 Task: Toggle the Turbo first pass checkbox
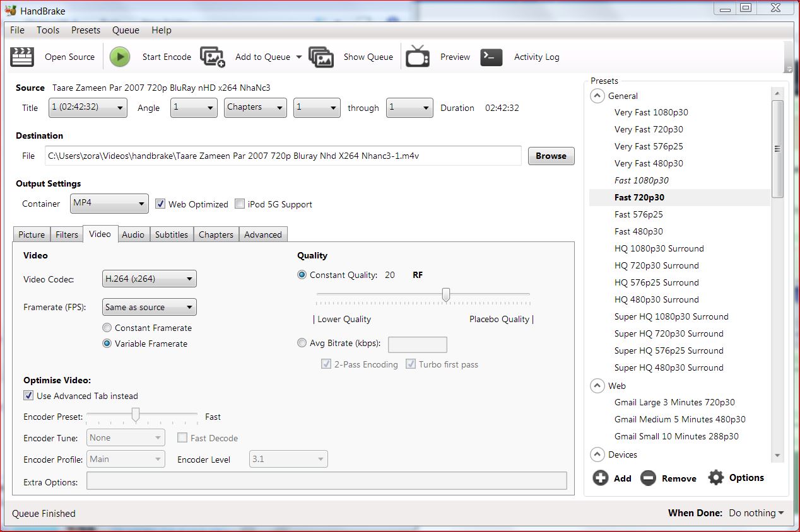411,364
